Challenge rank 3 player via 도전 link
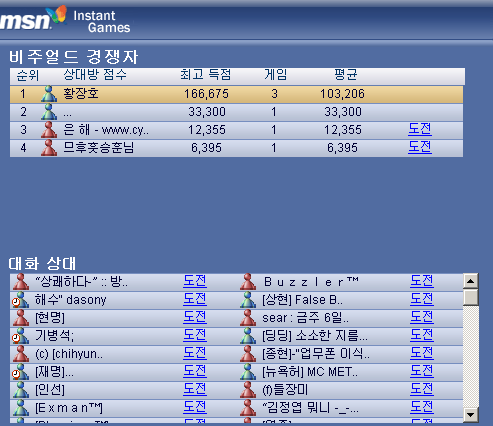 pos(420,129)
